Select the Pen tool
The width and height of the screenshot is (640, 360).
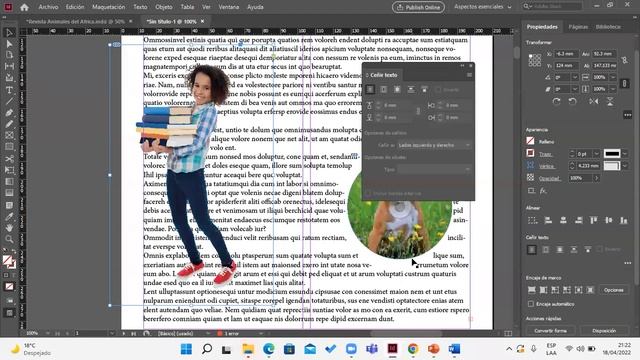tap(9, 113)
